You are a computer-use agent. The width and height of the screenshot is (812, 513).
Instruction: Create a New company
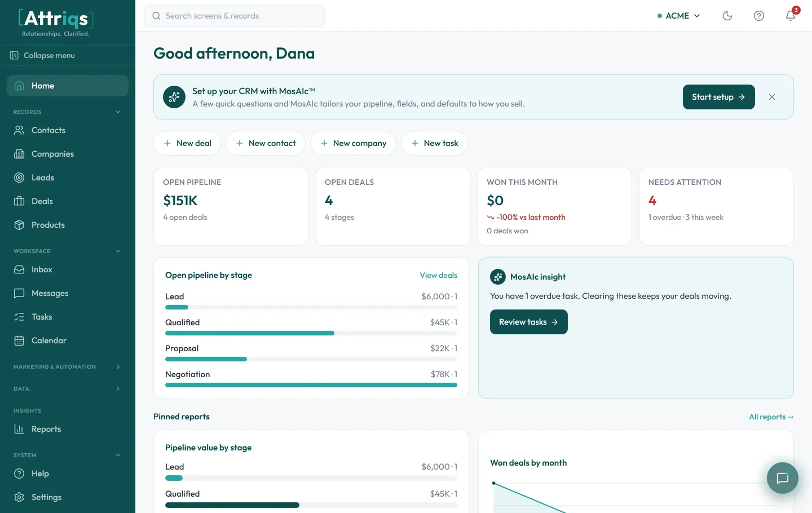click(x=353, y=143)
